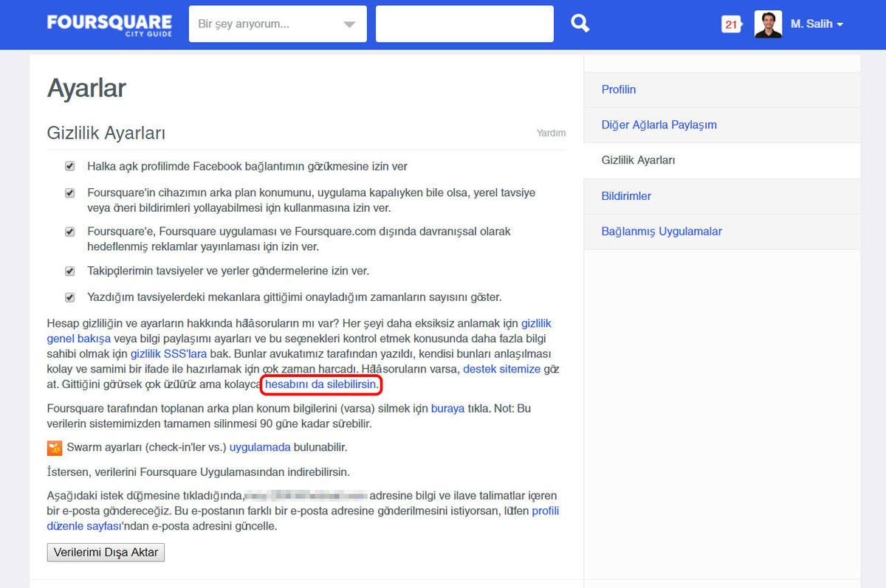886x588 pixels.
Task: Uncheck Facebook bağlantımın gözükmesine izin ver checkbox
Action: click(x=70, y=167)
